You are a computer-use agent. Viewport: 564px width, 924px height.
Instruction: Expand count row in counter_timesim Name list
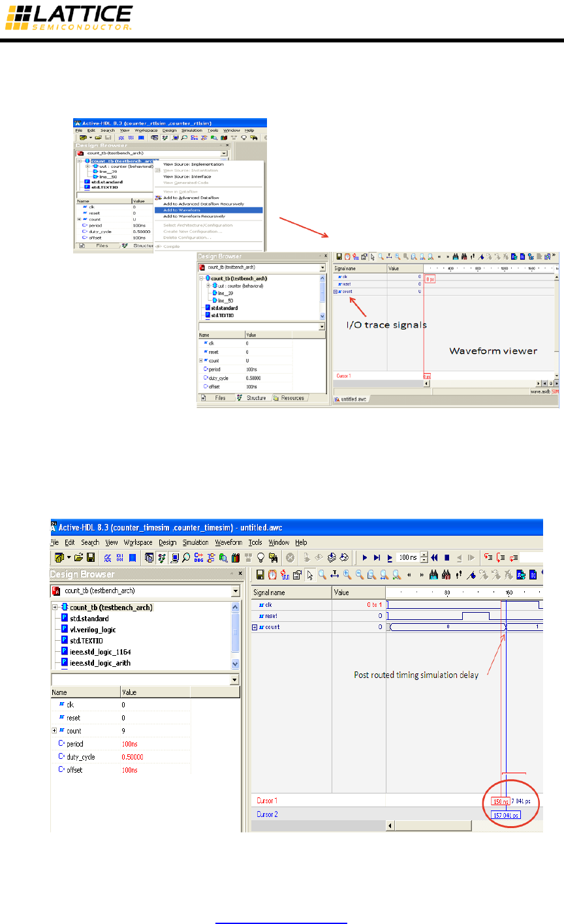tap(55, 731)
